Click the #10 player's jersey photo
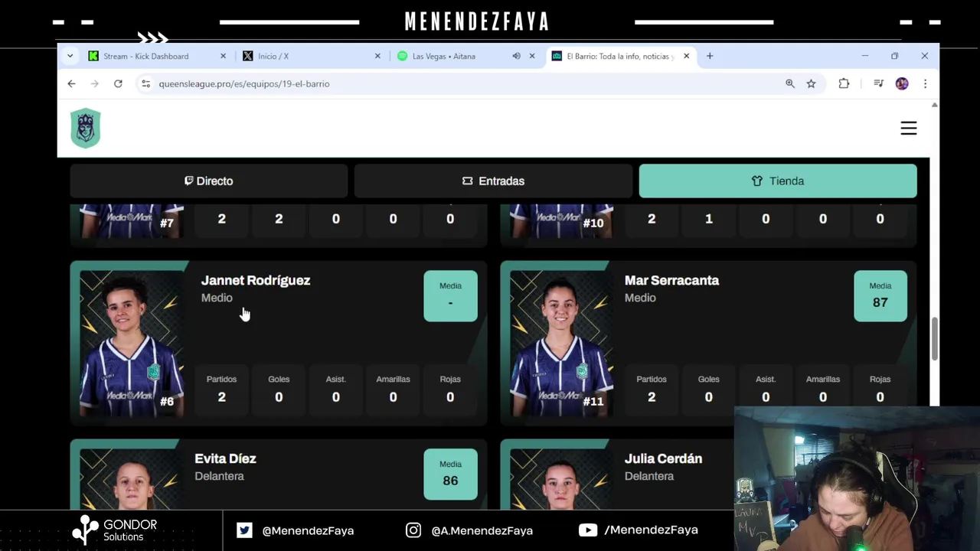980x551 pixels. [x=561, y=221]
